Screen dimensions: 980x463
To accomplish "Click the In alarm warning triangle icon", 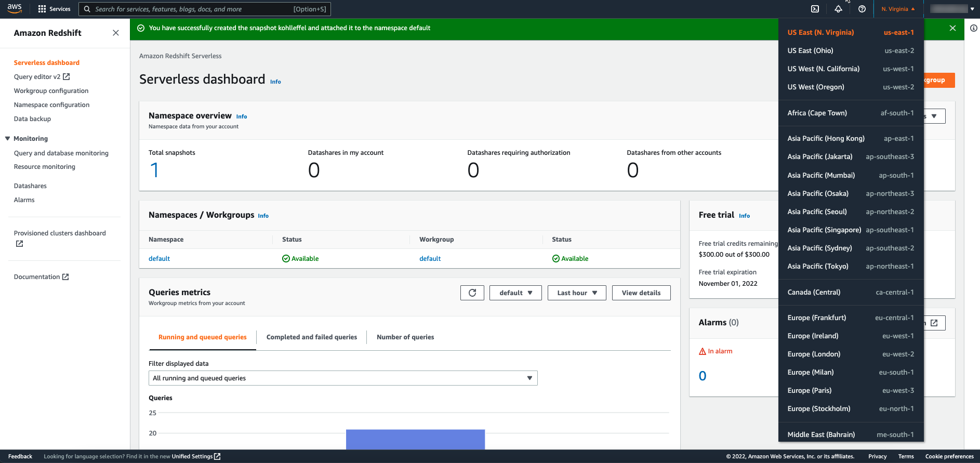I will 703,351.
